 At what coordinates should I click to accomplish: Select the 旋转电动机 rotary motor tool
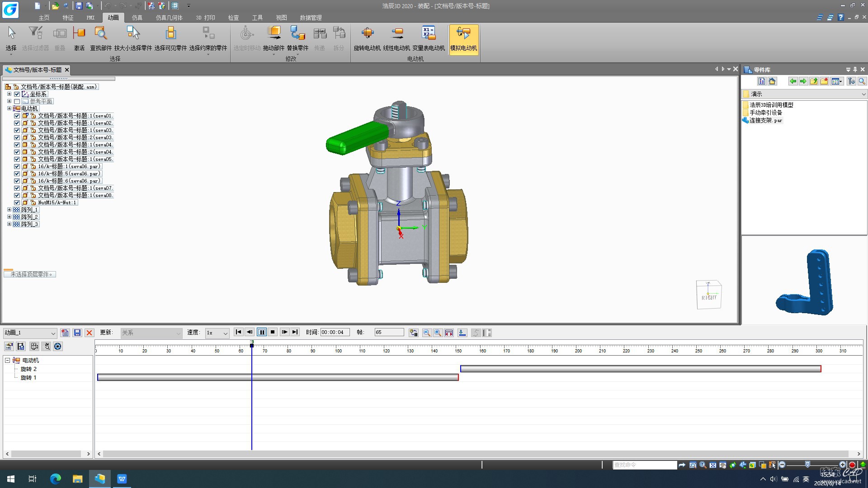pyautogui.click(x=367, y=39)
